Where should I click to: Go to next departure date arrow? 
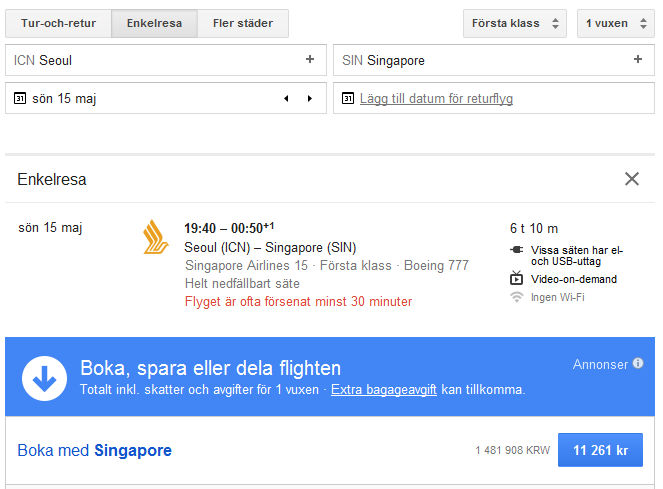point(310,99)
